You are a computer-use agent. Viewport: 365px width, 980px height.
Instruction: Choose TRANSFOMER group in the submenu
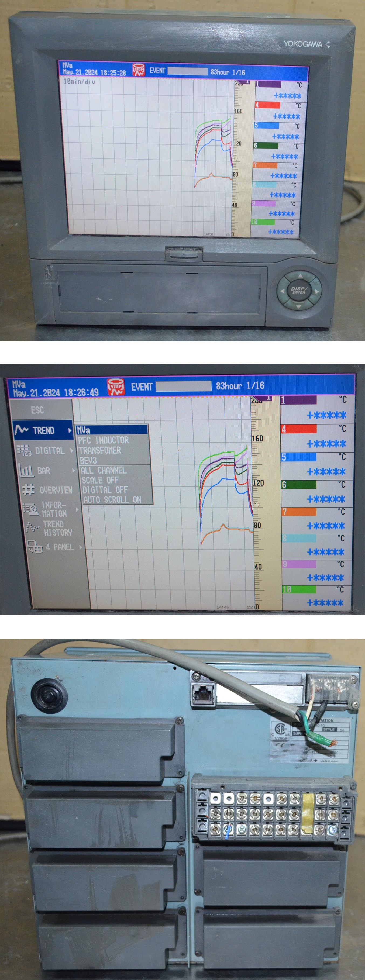click(100, 450)
